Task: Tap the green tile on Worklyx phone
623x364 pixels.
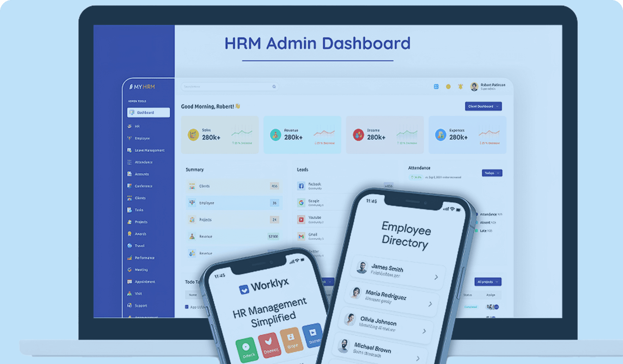Action: [x=246, y=349]
